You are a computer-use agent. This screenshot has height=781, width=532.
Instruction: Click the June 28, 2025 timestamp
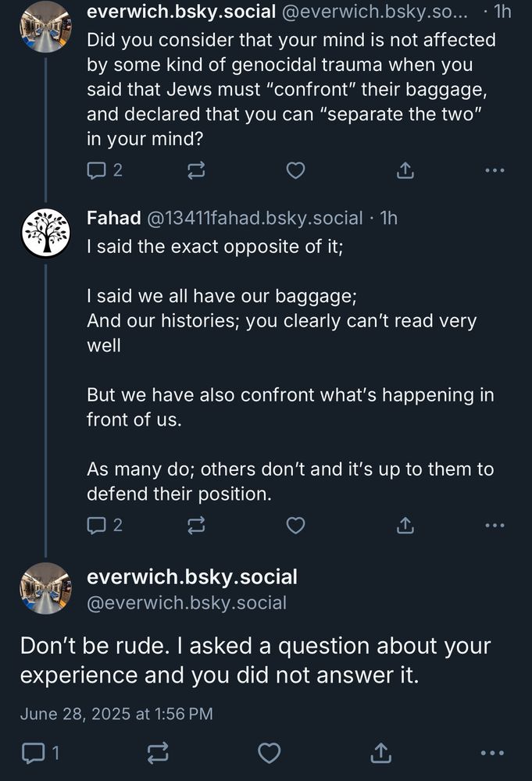[x=116, y=713]
